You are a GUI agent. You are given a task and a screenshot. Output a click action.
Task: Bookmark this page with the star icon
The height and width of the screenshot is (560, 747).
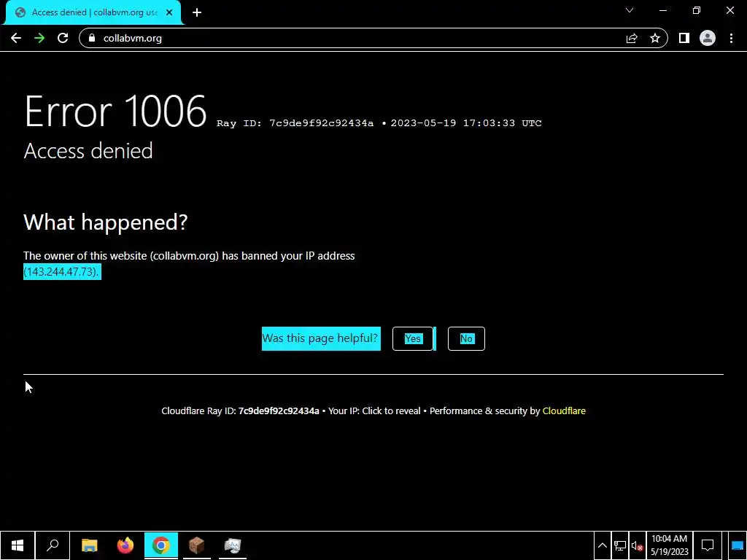coord(655,38)
